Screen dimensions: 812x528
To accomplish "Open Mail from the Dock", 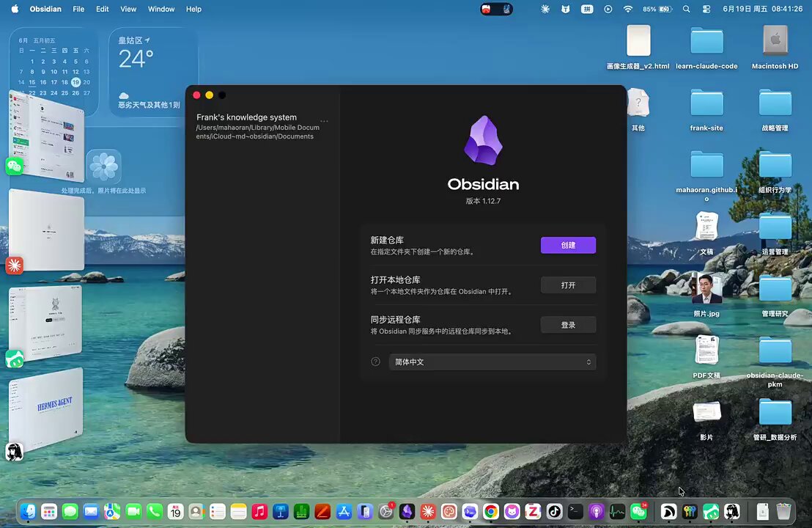I will [x=91, y=511].
